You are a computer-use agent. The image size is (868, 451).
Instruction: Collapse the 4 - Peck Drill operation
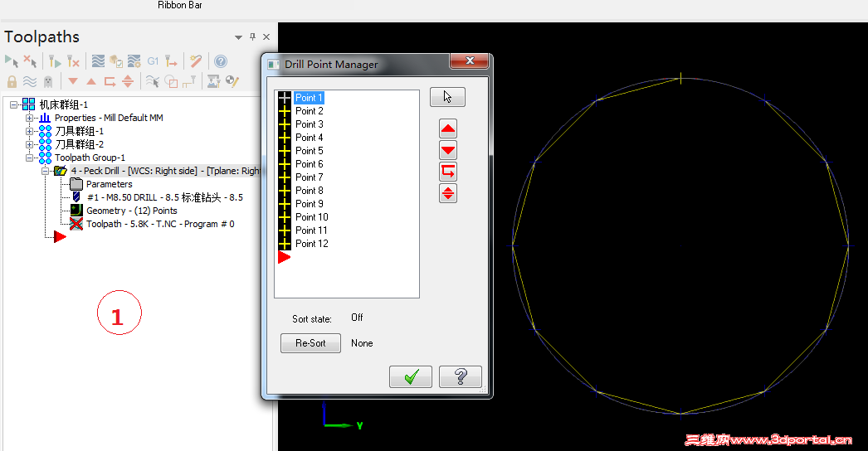tap(46, 171)
